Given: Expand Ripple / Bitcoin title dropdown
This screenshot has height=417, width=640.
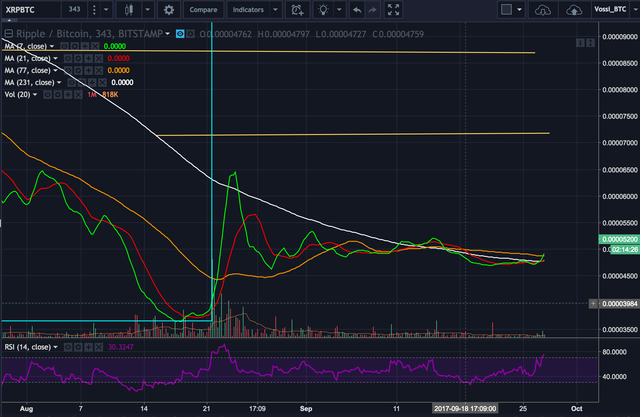Looking at the screenshot, I should pyautogui.click(x=167, y=34).
